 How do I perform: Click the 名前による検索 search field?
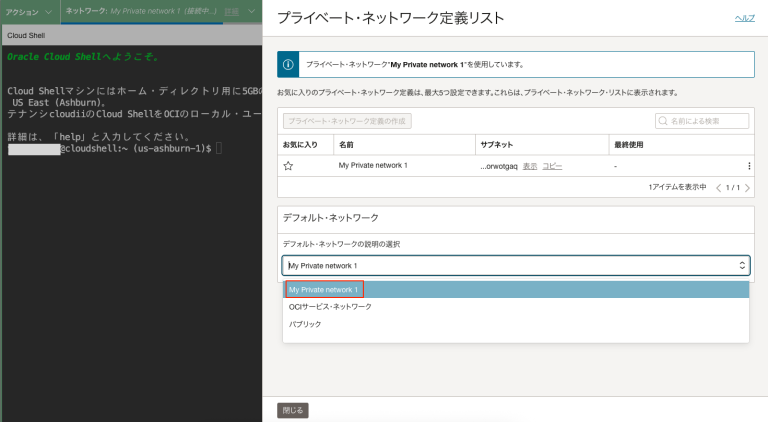coord(708,121)
